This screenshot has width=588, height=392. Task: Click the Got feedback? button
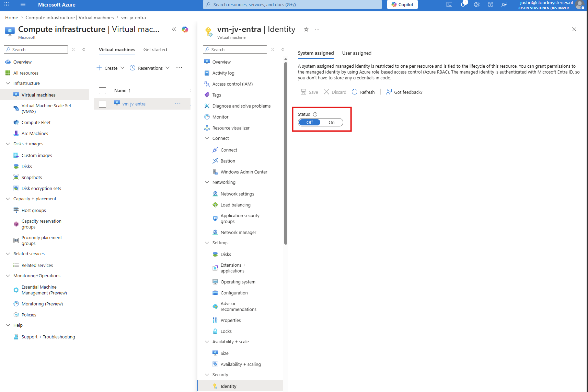tap(404, 92)
